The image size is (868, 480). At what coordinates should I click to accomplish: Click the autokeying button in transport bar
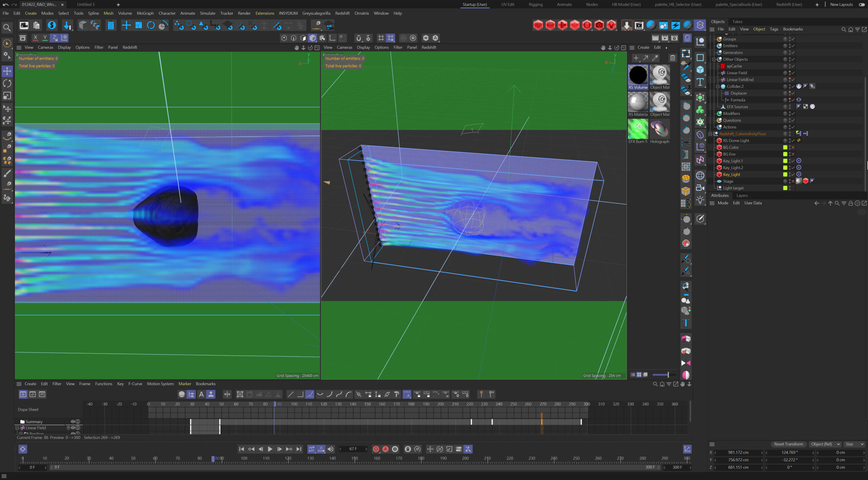386,449
